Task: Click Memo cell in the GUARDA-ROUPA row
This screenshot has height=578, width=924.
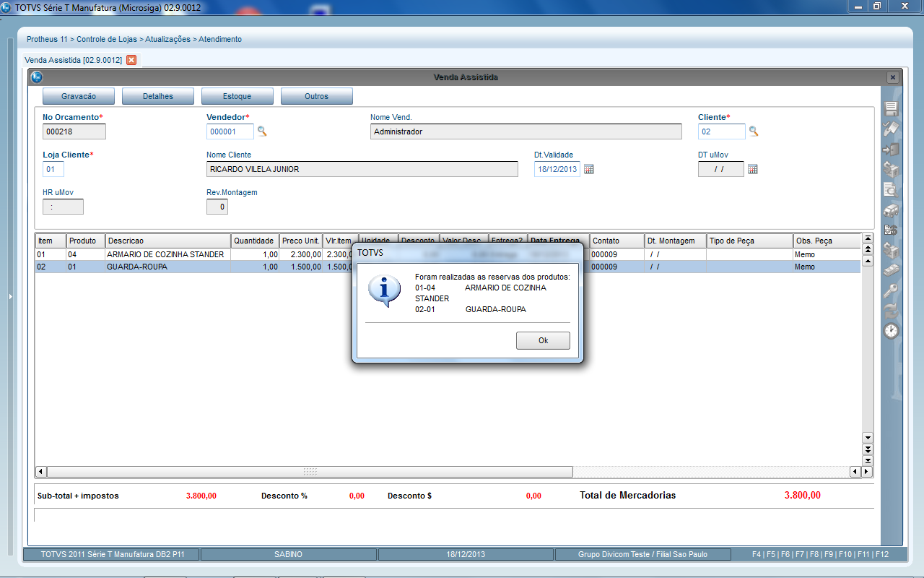Action: [827, 267]
